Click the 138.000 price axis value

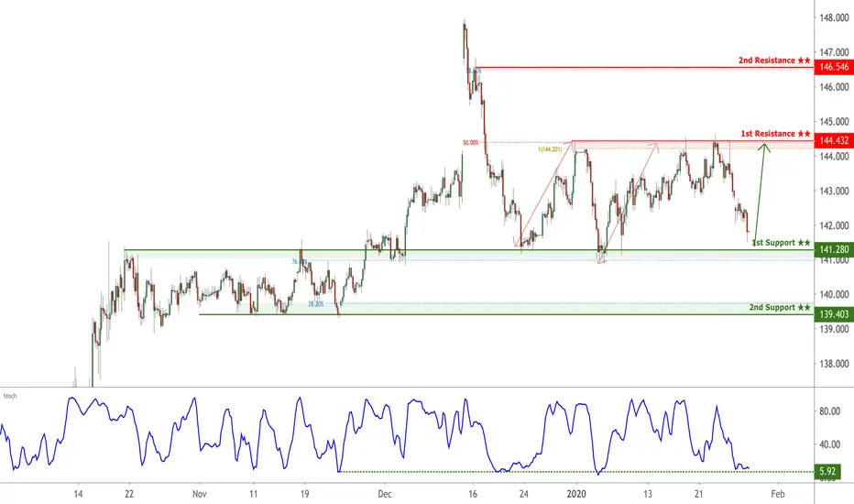(834, 364)
